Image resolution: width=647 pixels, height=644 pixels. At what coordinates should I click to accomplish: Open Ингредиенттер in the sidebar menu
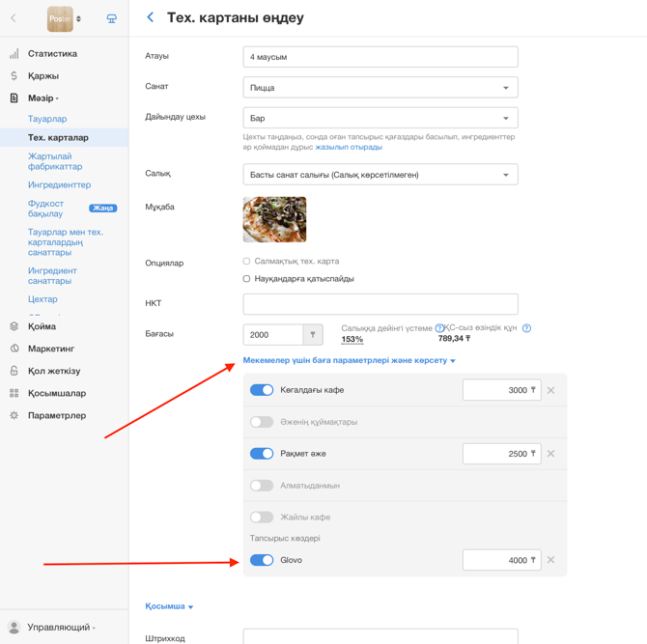60,184
